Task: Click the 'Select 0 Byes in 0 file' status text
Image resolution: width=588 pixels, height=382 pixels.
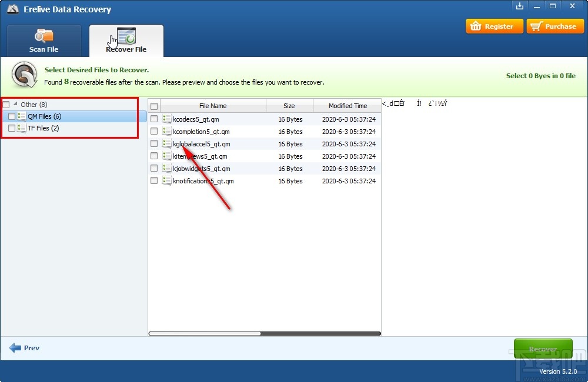Action: (541, 76)
